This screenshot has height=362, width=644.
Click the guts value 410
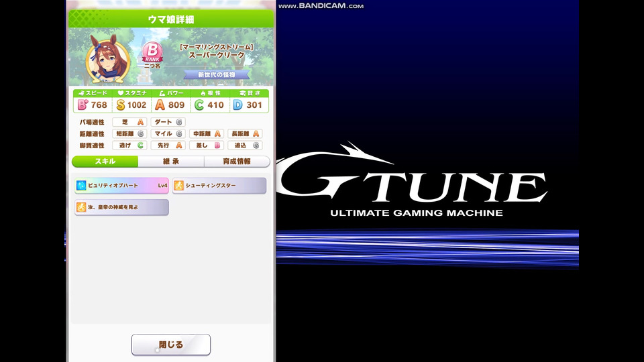[x=215, y=105]
